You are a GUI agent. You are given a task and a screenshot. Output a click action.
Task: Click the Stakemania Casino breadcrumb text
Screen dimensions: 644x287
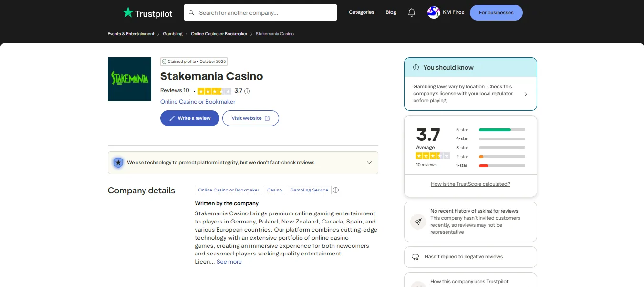pyautogui.click(x=275, y=34)
